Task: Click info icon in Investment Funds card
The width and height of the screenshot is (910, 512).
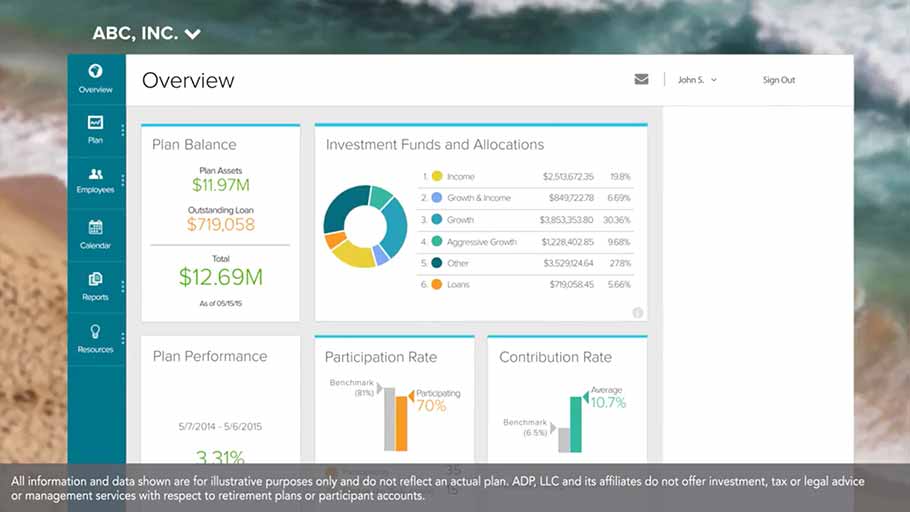Action: click(637, 313)
